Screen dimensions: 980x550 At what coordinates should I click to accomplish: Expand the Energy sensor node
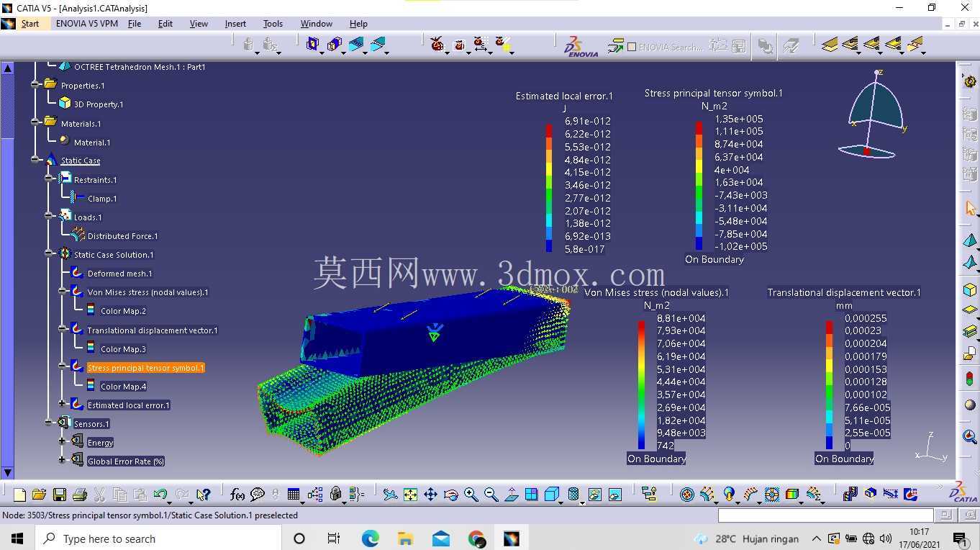(x=63, y=441)
